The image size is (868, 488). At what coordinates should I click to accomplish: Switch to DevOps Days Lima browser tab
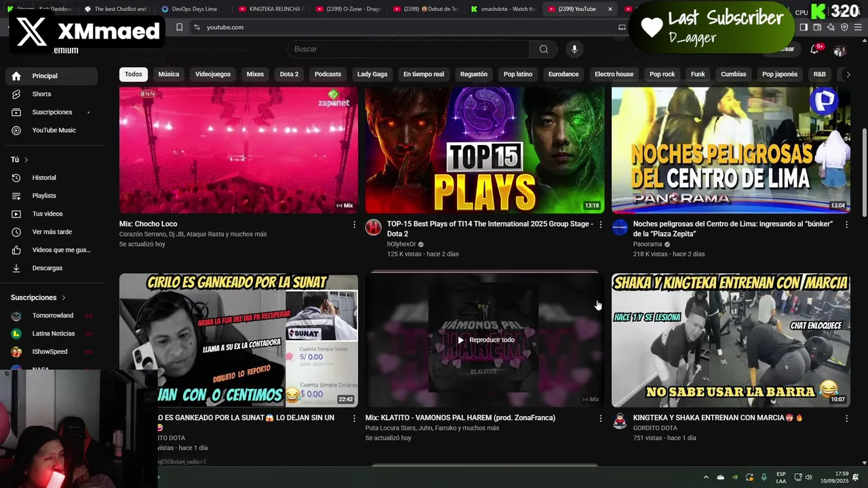click(195, 9)
